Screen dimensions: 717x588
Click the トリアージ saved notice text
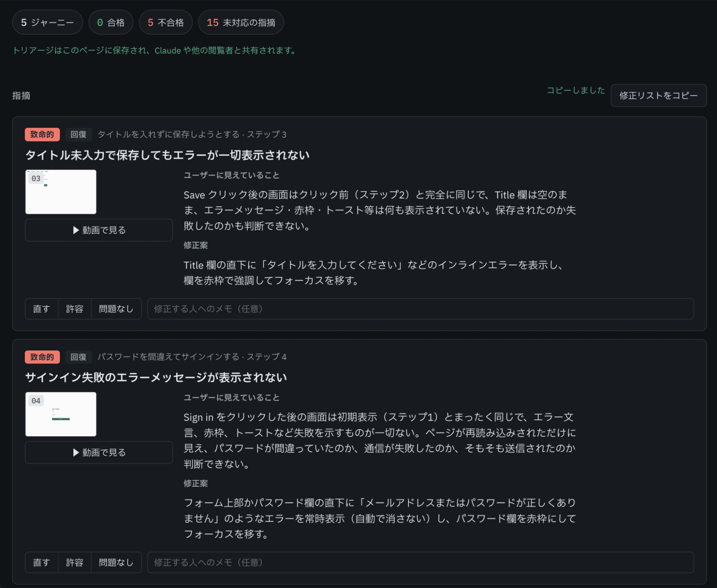tap(155, 51)
